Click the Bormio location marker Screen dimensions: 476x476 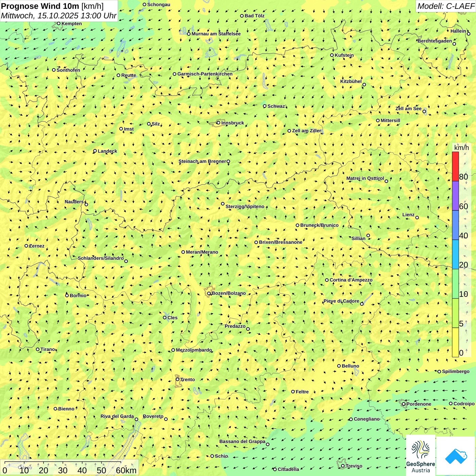(67, 295)
